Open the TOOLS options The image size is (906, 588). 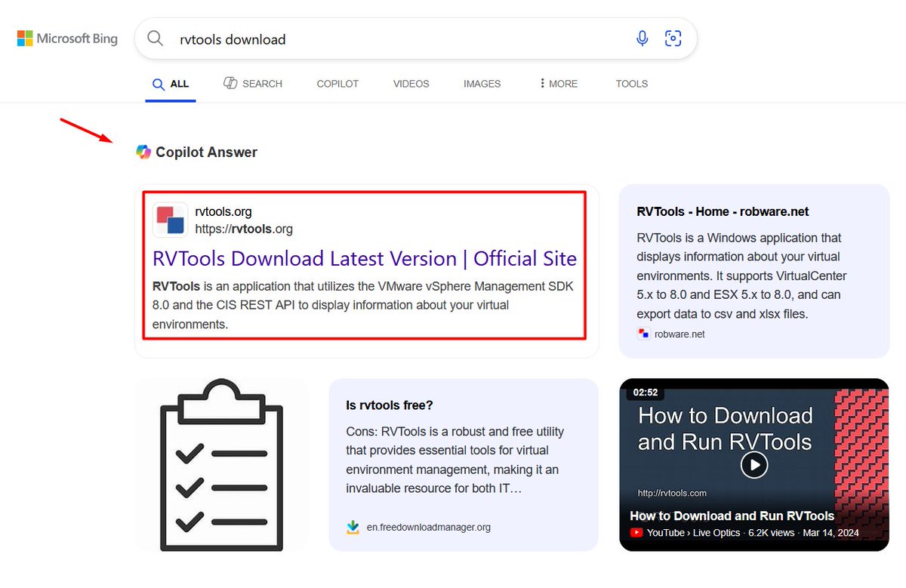click(x=631, y=84)
